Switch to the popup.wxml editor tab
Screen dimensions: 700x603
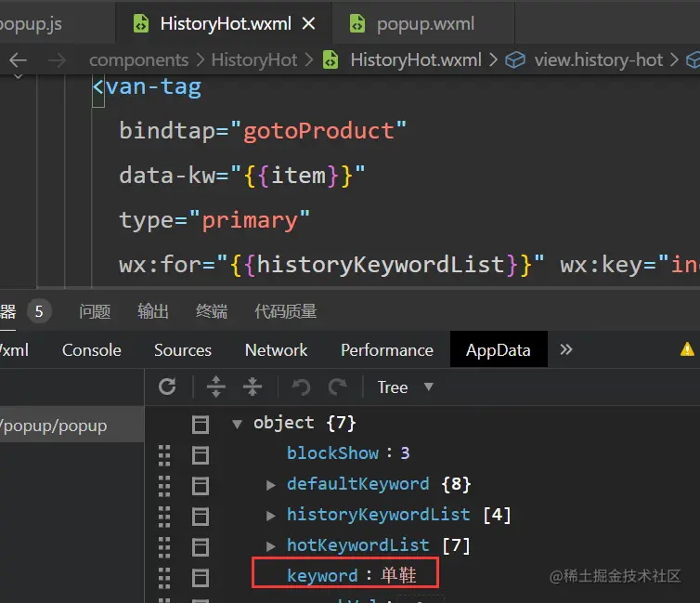coord(423,23)
